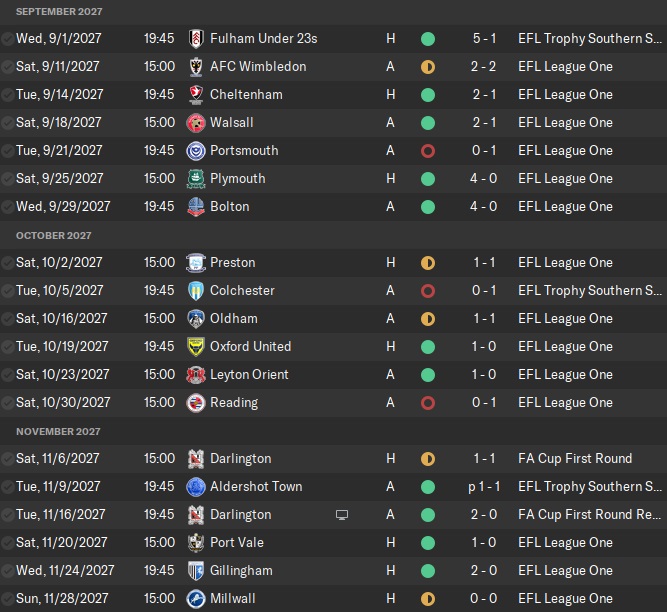Click the Millwall club crest

tap(195, 599)
